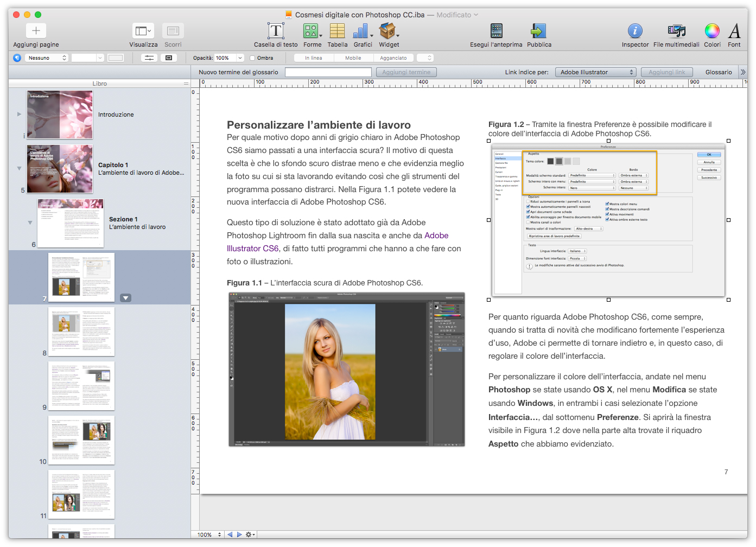The width and height of the screenshot is (756, 547).
Task: Click the Aggiungi link button
Action: pos(667,72)
